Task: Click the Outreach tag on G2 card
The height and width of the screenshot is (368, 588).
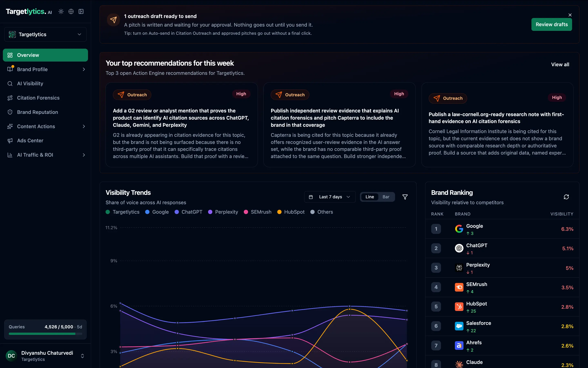Action: [132, 95]
